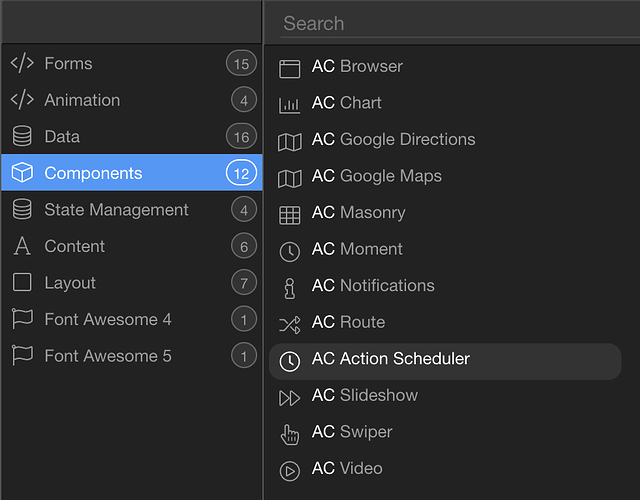Switch to the Data category
Image resolution: width=640 pixels, height=500 pixels.
132,136
